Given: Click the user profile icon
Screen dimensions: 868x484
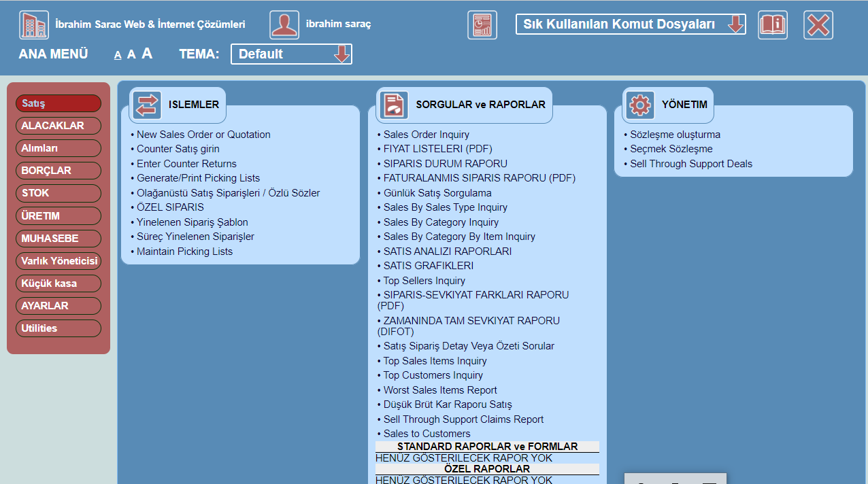Looking at the screenshot, I should click(x=284, y=24).
